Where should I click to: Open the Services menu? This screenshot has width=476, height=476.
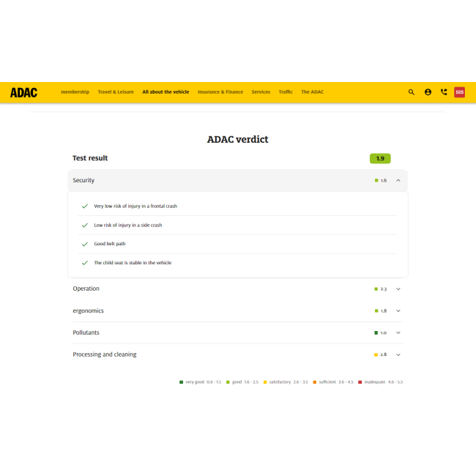[x=261, y=92]
